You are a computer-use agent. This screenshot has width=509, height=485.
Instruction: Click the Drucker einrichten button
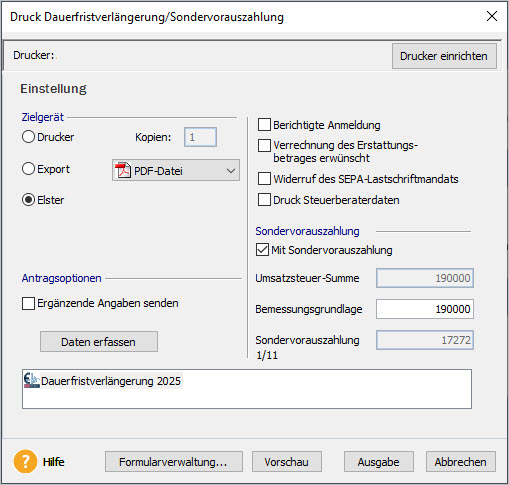(x=444, y=56)
